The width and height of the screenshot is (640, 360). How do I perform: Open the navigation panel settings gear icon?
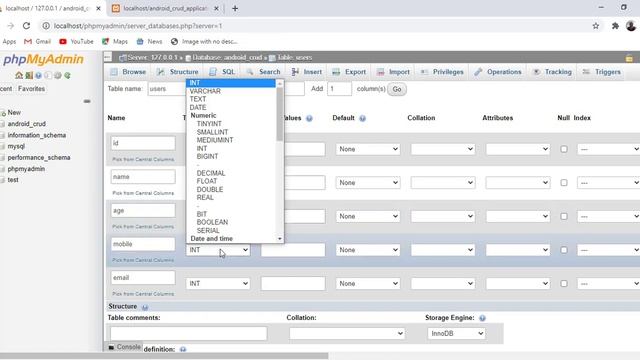[58, 76]
